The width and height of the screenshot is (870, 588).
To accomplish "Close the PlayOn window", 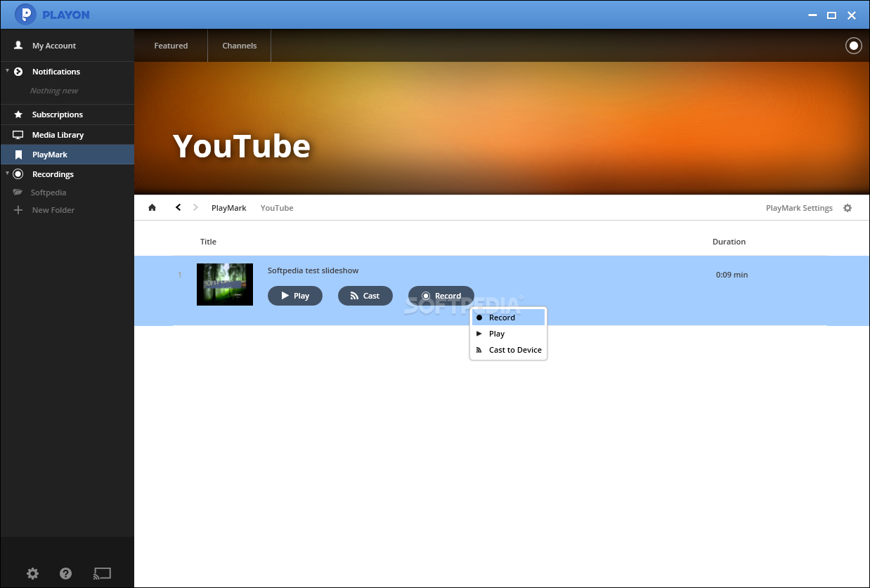I will tap(852, 15).
